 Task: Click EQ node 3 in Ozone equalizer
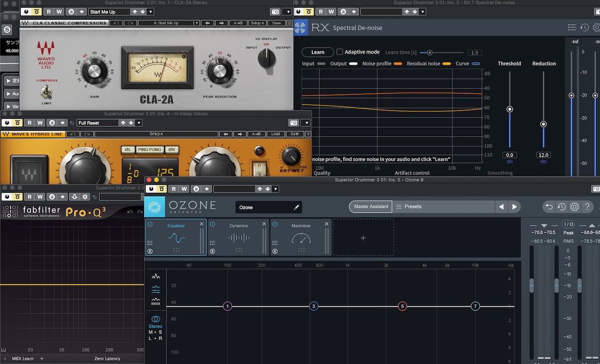point(314,307)
